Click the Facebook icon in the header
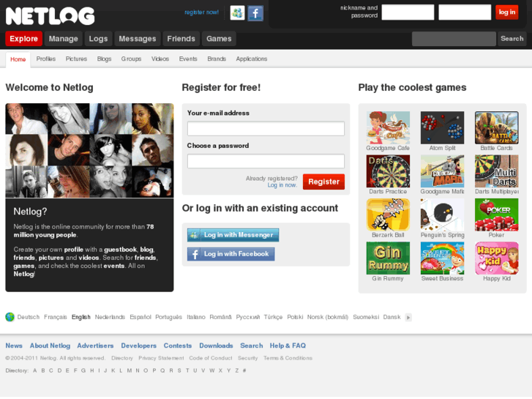 [255, 13]
